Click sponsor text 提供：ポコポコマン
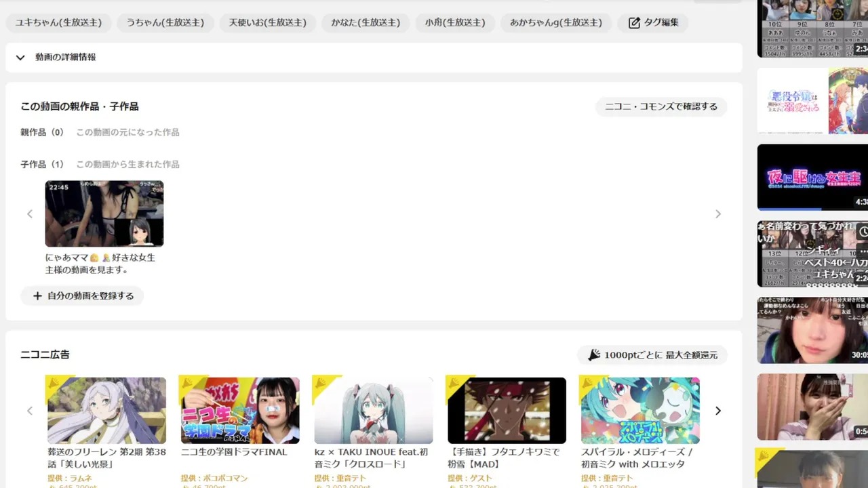 pyautogui.click(x=214, y=479)
